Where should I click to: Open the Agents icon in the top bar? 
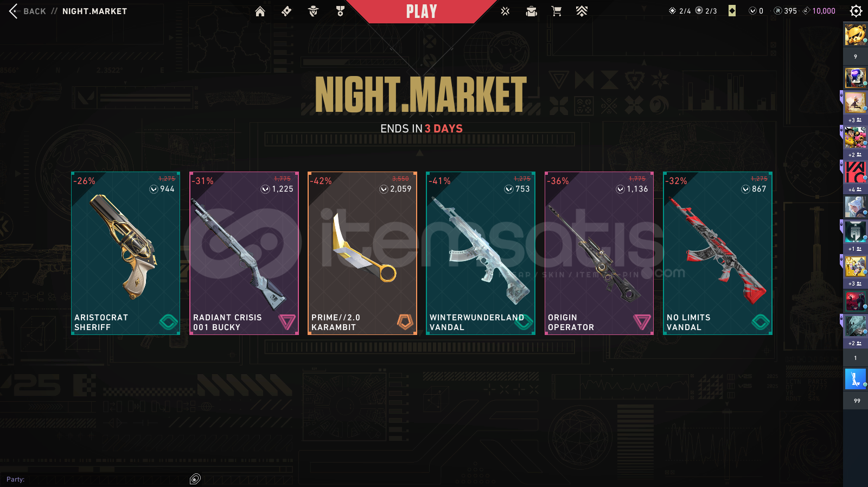point(313,11)
